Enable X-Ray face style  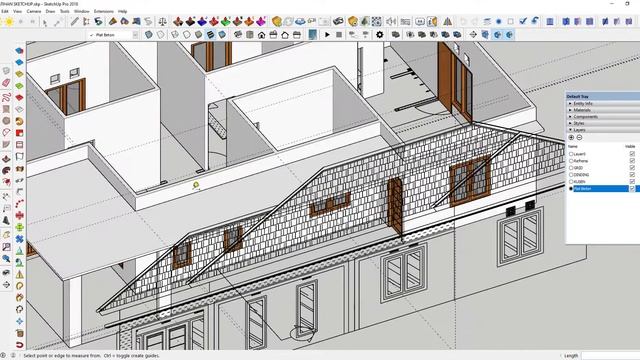point(149,35)
